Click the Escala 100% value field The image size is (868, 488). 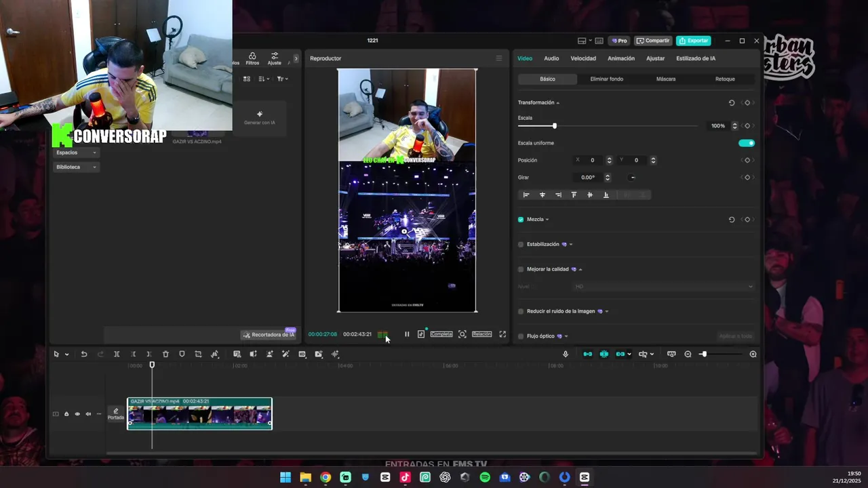(718, 126)
